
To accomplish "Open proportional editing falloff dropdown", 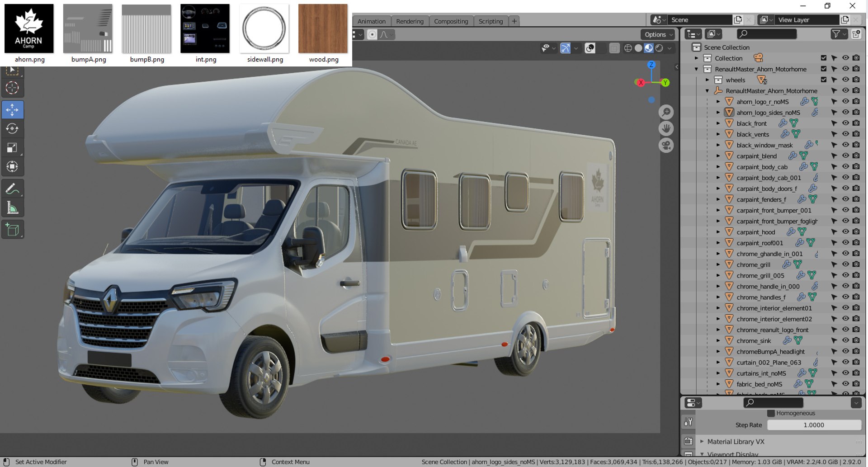I will tap(387, 34).
